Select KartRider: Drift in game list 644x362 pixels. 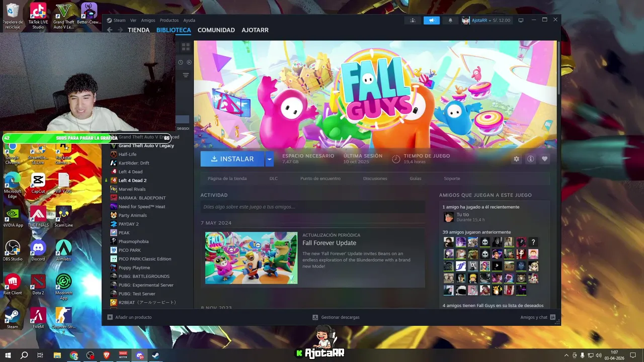[134, 163]
